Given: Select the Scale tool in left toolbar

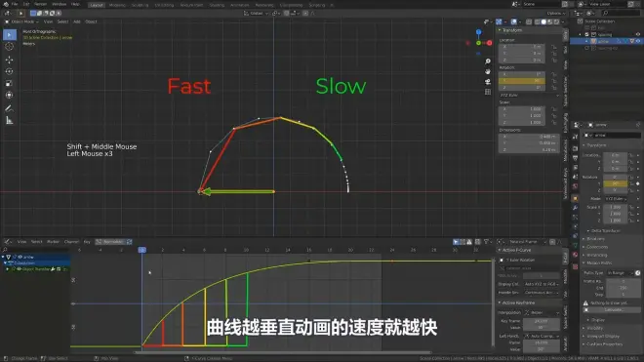Looking at the screenshot, I should [9, 83].
